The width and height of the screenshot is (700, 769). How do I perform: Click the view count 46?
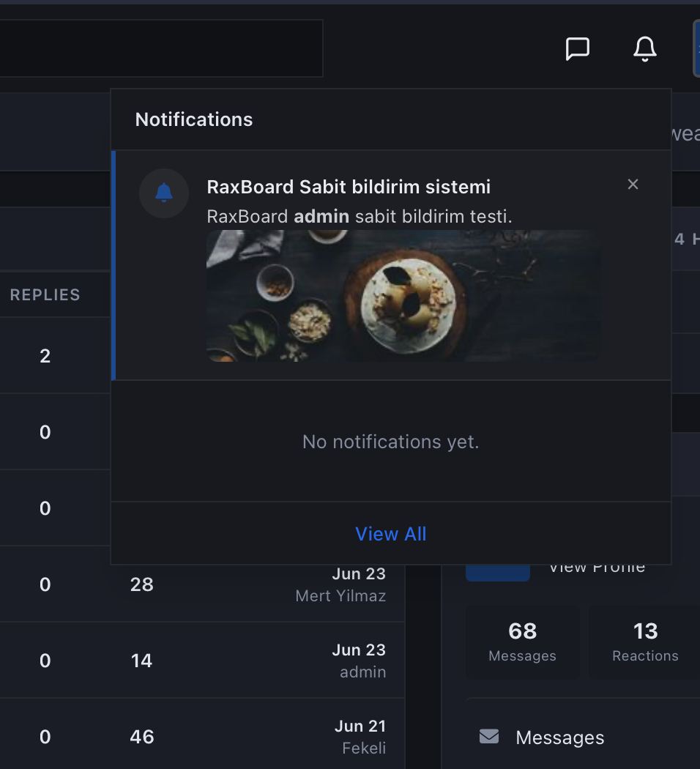(x=141, y=737)
